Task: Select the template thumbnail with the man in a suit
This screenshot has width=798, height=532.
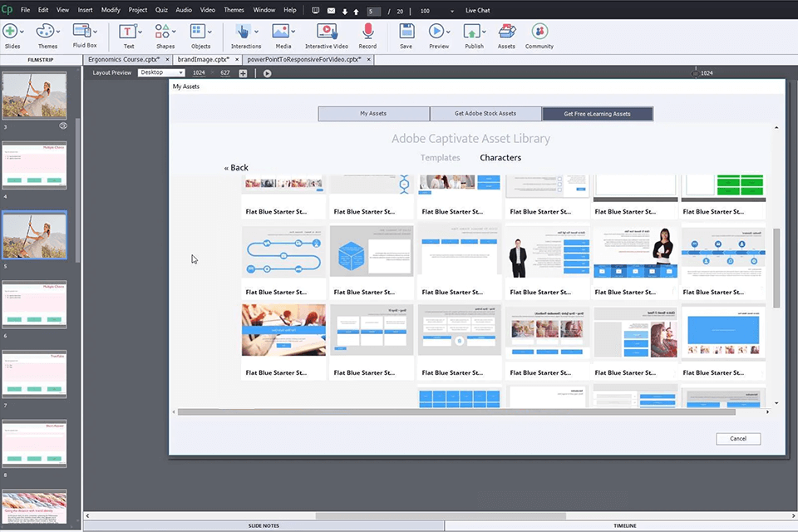Action: click(x=547, y=252)
